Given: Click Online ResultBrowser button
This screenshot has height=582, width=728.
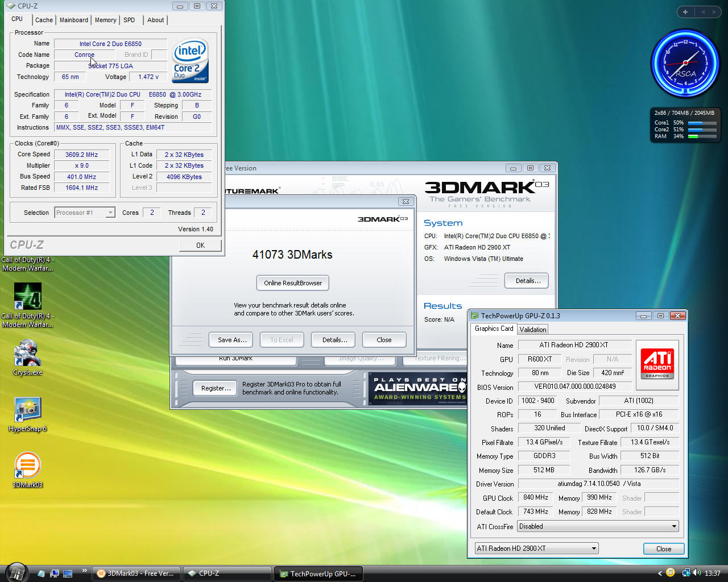Looking at the screenshot, I should (293, 283).
